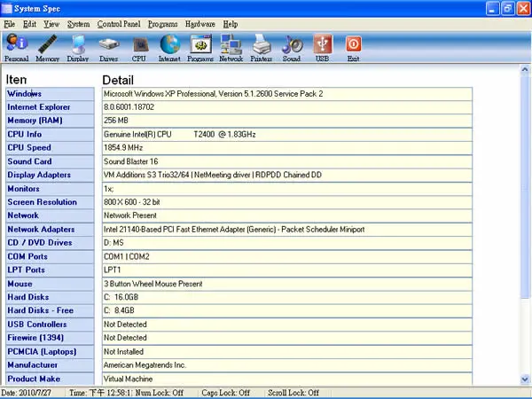The image size is (532, 399).
Task: Open the System menu
Action: (x=78, y=24)
